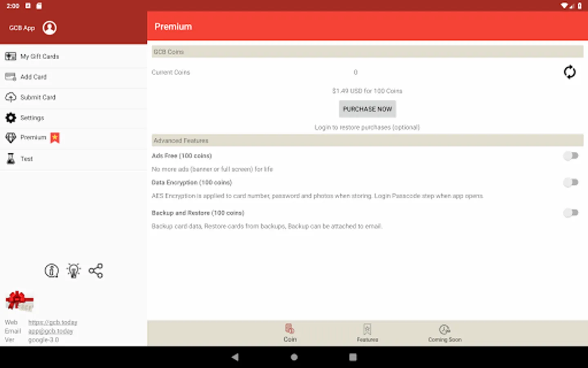This screenshot has width=588, height=368.
Task: Switch to the Features tab
Action: point(367,333)
